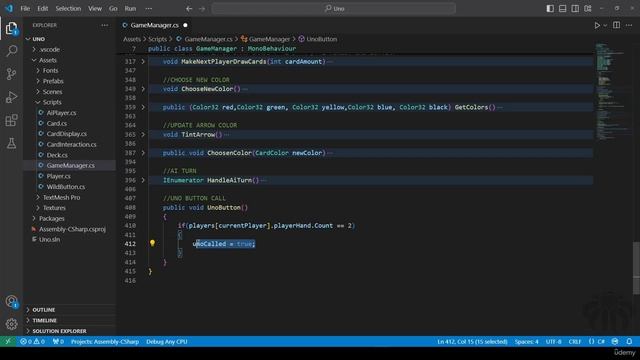The width and height of the screenshot is (640, 360).
Task: Click the VS Code logo icon
Action: point(9,9)
